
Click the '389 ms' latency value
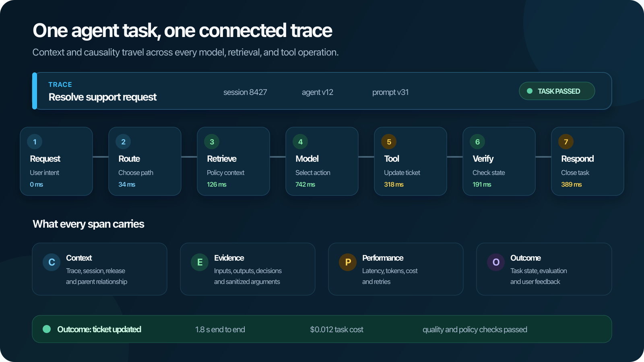point(572,184)
